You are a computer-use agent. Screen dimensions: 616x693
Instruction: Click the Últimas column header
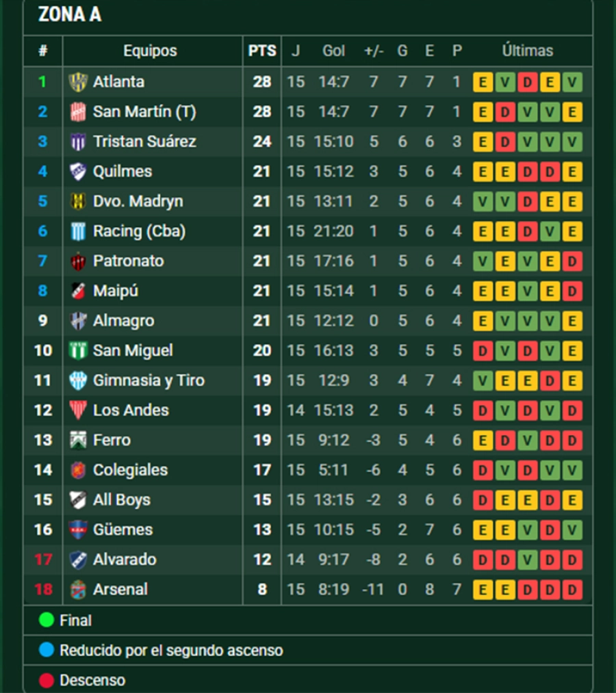pos(527,51)
